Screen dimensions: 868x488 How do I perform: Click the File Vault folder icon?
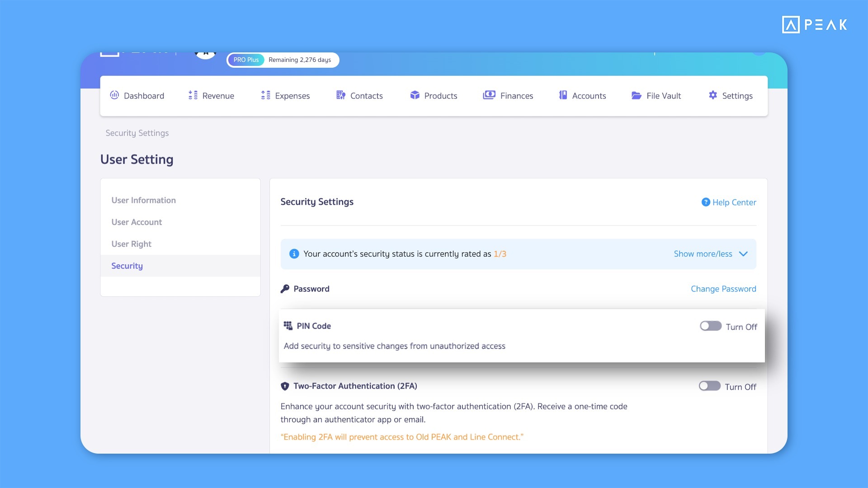pos(637,95)
